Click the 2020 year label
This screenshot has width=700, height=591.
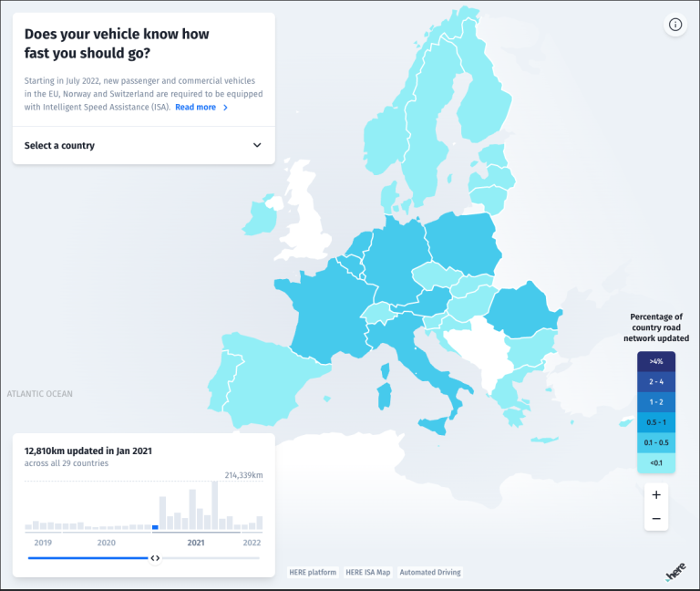[107, 543]
